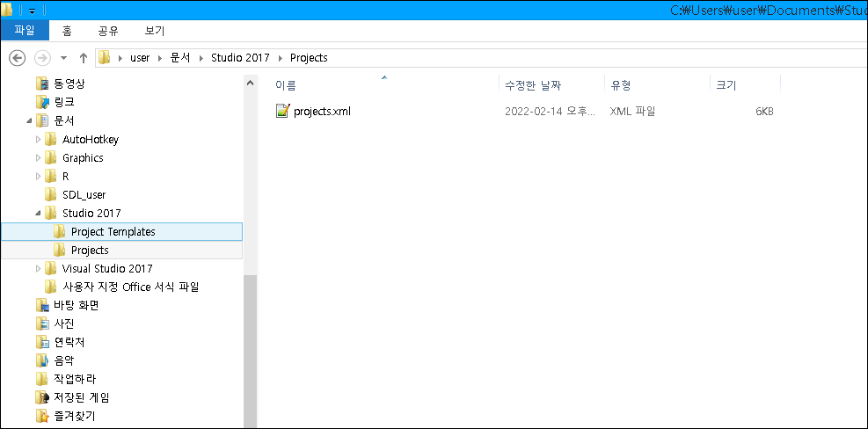Click the 사진 folder icon
The image size is (868, 429).
point(42,324)
